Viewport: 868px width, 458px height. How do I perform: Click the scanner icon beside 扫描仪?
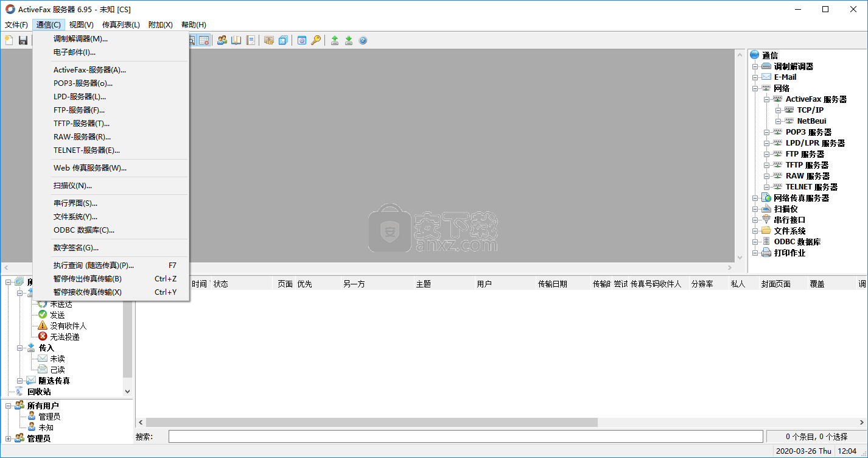pyautogui.click(x=766, y=209)
